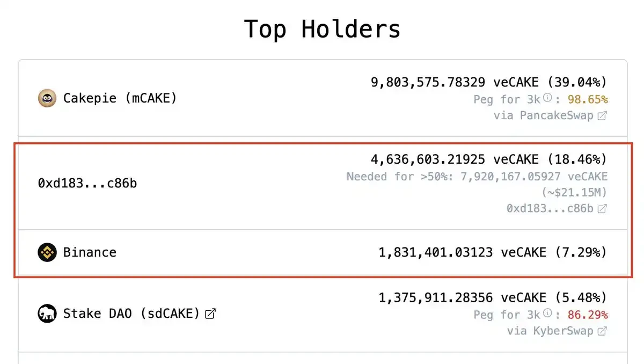Screen dimensions: 644x364
Task: Click the Top Holders heading
Action: [322, 29]
